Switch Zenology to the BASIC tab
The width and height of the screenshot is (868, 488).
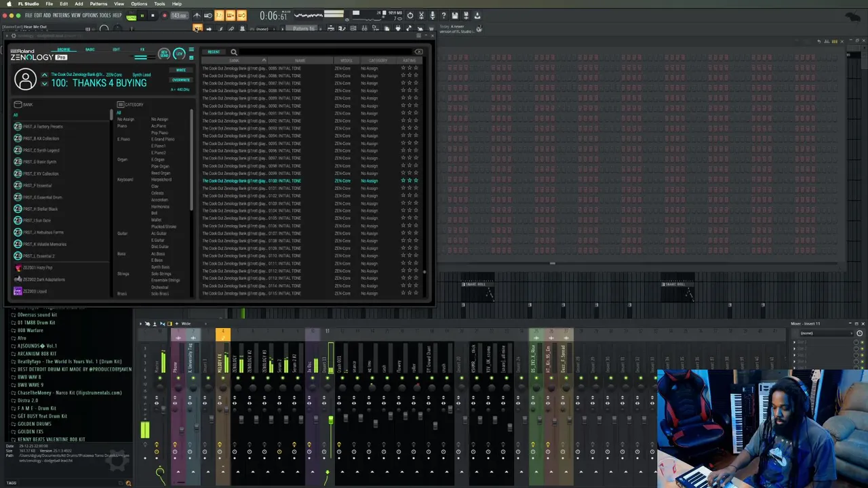click(x=90, y=49)
